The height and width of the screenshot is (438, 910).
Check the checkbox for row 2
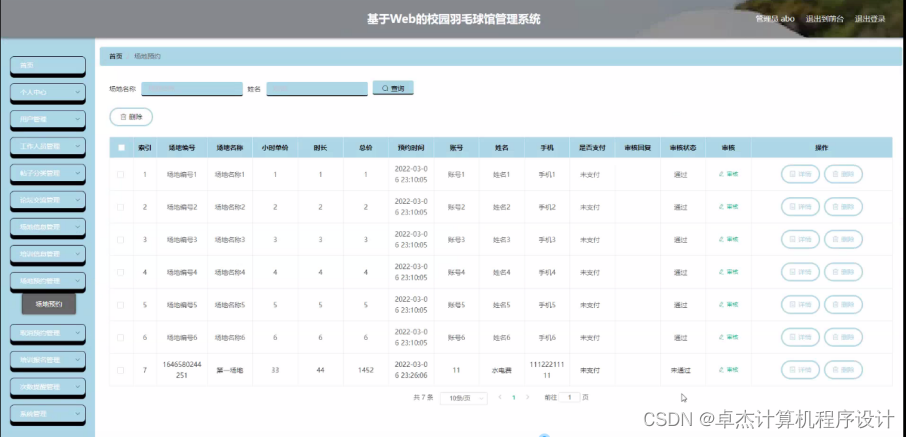121,207
